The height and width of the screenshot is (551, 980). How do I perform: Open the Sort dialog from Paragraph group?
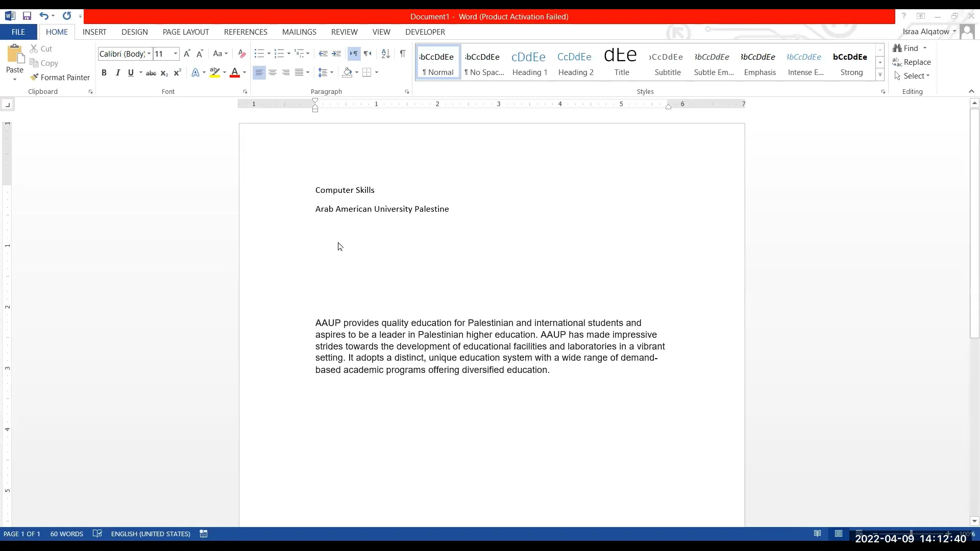point(385,54)
